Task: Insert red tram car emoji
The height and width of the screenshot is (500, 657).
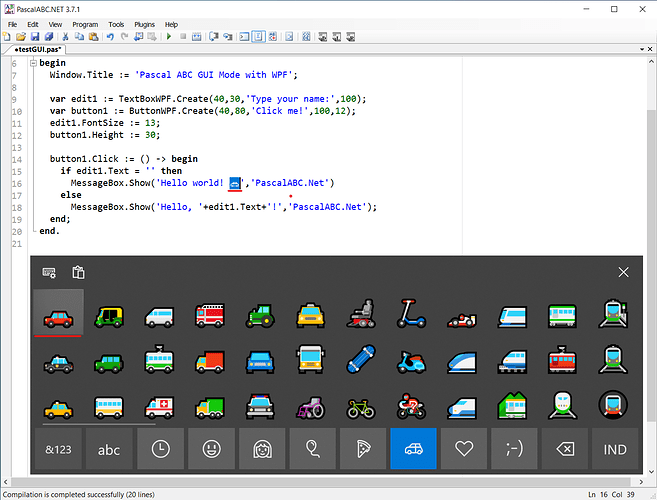Action: (563, 360)
